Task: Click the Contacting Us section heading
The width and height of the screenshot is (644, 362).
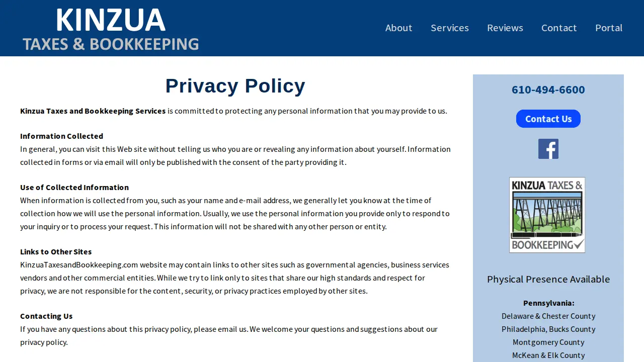Action: [x=46, y=316]
